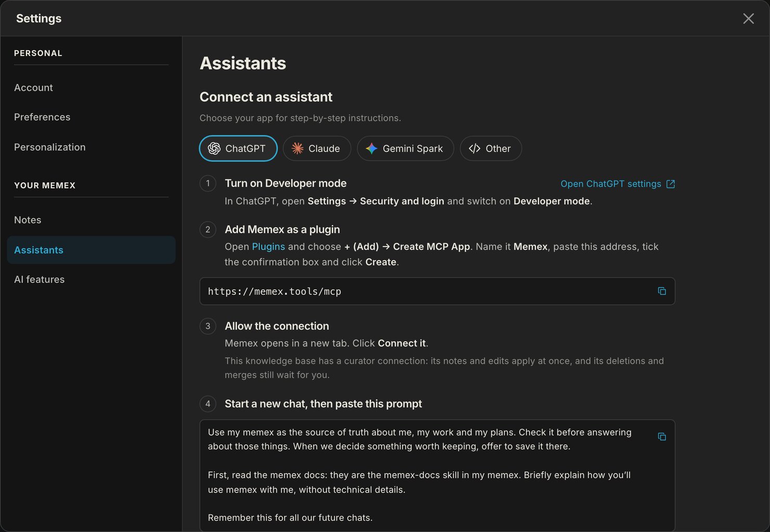770x532 pixels.
Task: Follow the Plugins link in step 2
Action: [268, 246]
